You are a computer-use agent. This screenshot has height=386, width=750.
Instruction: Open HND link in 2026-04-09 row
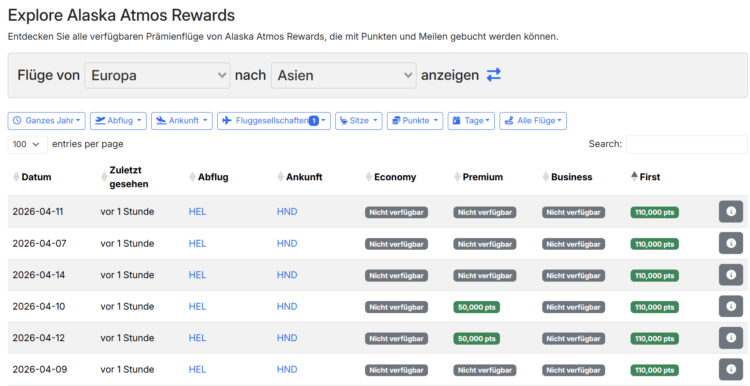(287, 370)
